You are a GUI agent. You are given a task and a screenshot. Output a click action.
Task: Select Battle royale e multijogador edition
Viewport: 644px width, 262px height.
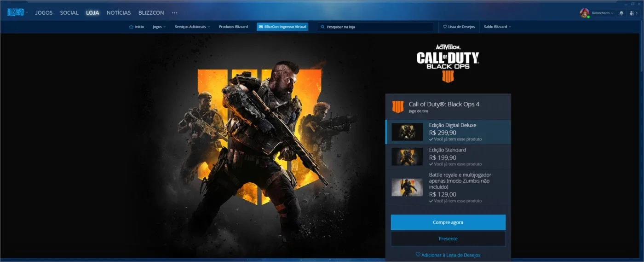(448, 187)
